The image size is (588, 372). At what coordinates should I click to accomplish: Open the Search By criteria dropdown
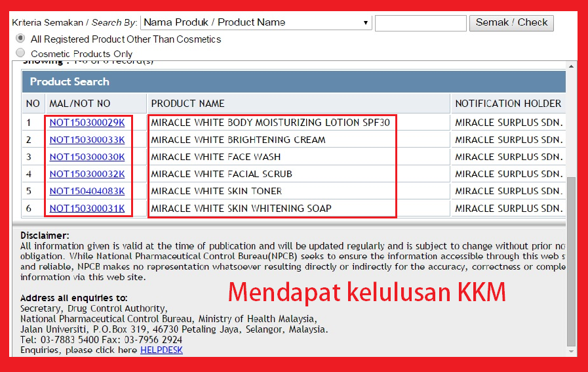[x=256, y=22]
